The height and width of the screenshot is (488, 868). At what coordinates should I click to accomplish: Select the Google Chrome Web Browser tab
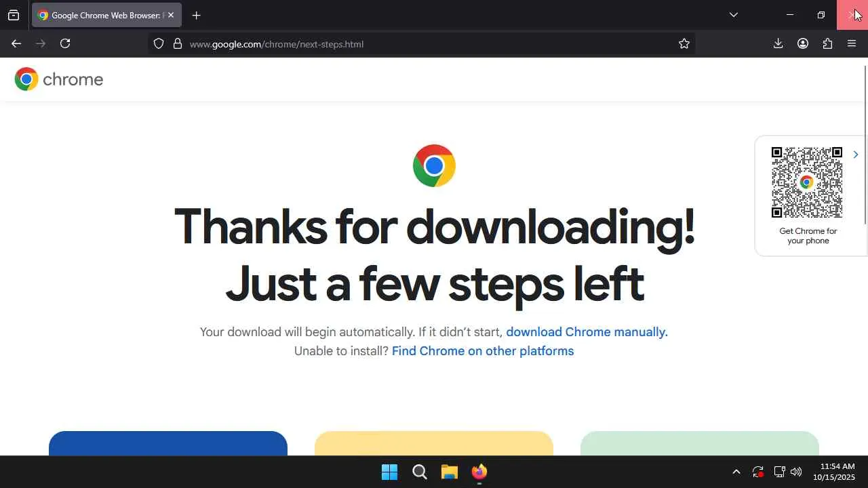(x=106, y=15)
